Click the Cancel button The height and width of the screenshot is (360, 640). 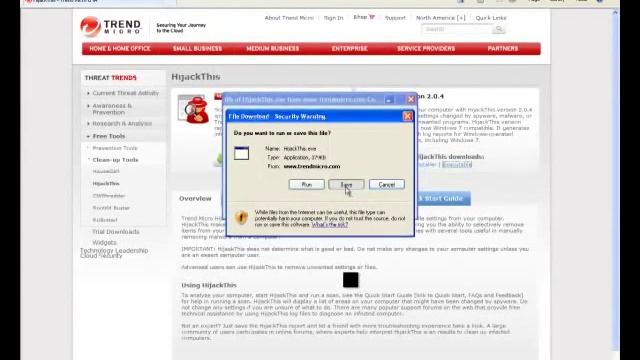pos(387,184)
